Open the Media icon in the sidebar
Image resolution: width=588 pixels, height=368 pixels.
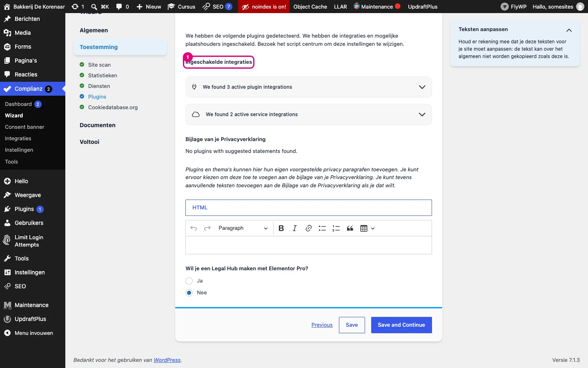coord(7,33)
